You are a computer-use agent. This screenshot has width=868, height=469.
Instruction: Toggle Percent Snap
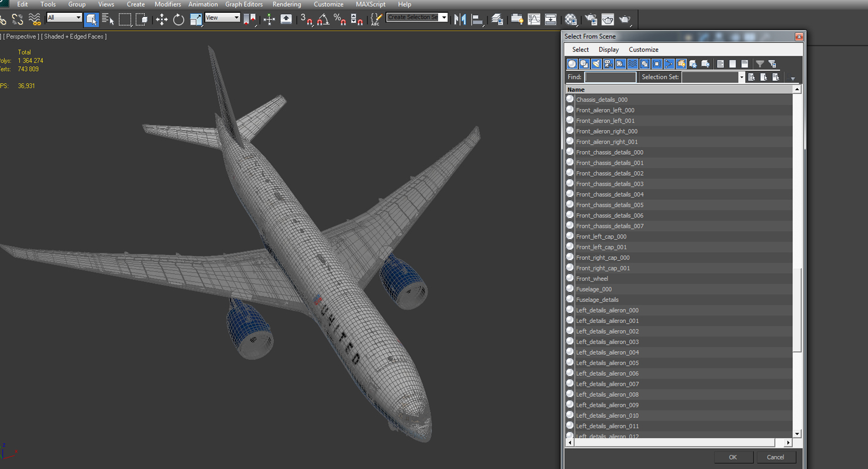340,19
